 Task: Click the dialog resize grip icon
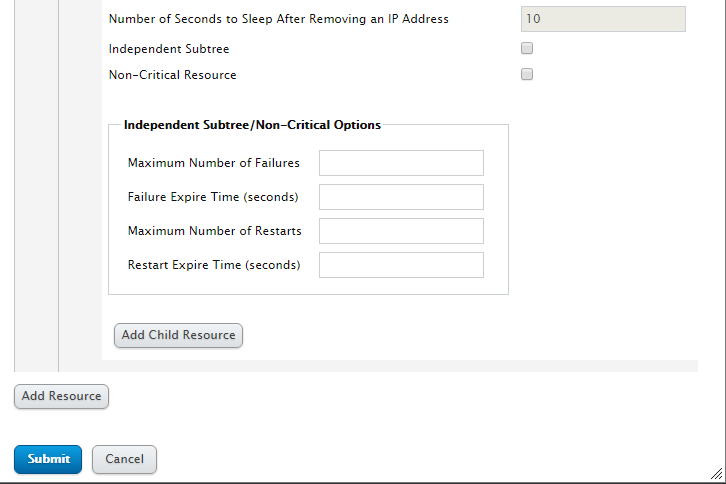(717, 473)
